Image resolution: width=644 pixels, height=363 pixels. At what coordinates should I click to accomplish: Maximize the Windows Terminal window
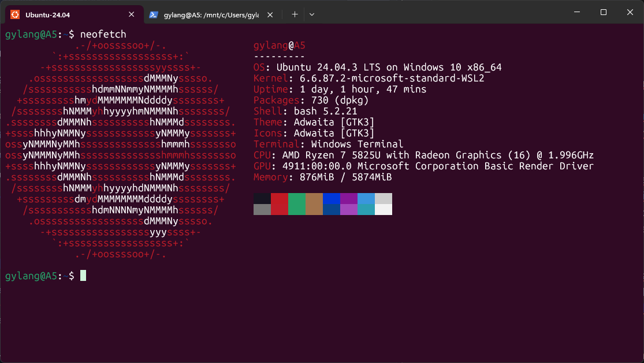click(603, 12)
